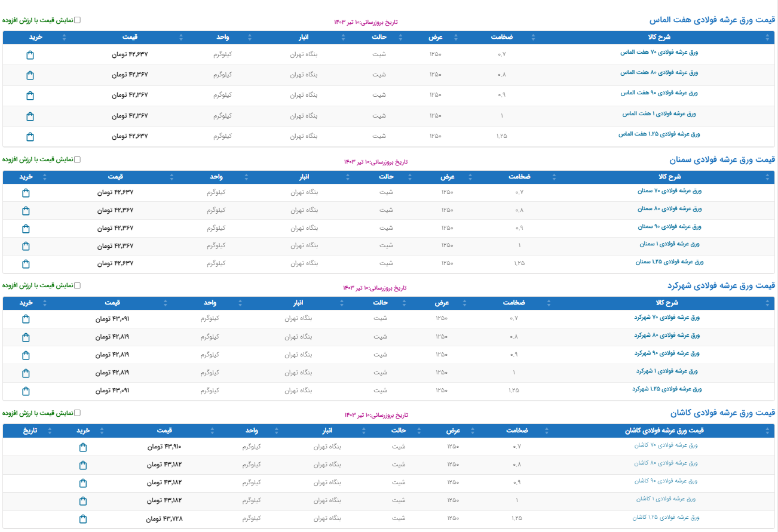Click the تاریخ column header in کاشان table
Screen dimensions: 778x532
(x=30, y=430)
